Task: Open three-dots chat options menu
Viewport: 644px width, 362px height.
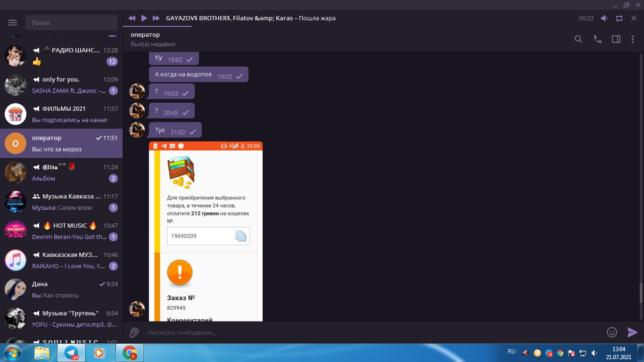Action: click(633, 39)
